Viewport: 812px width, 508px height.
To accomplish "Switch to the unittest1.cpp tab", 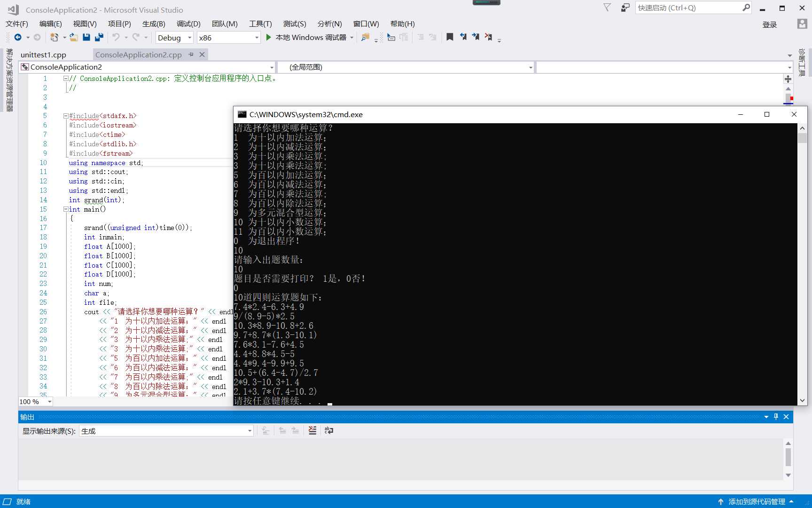I will point(43,55).
